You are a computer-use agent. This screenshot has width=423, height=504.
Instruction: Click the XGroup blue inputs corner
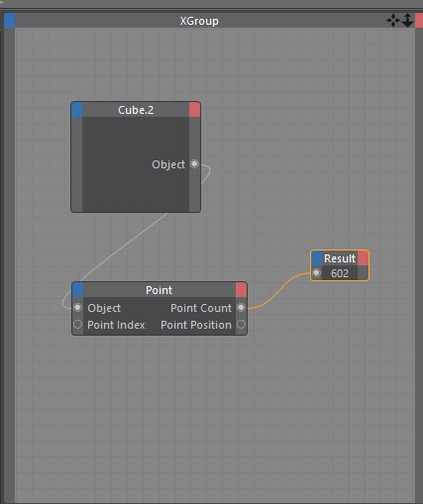pyautogui.click(x=10, y=21)
